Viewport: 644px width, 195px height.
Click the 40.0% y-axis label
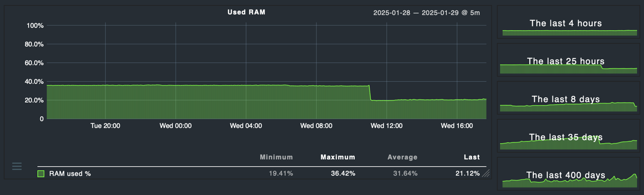pos(34,82)
